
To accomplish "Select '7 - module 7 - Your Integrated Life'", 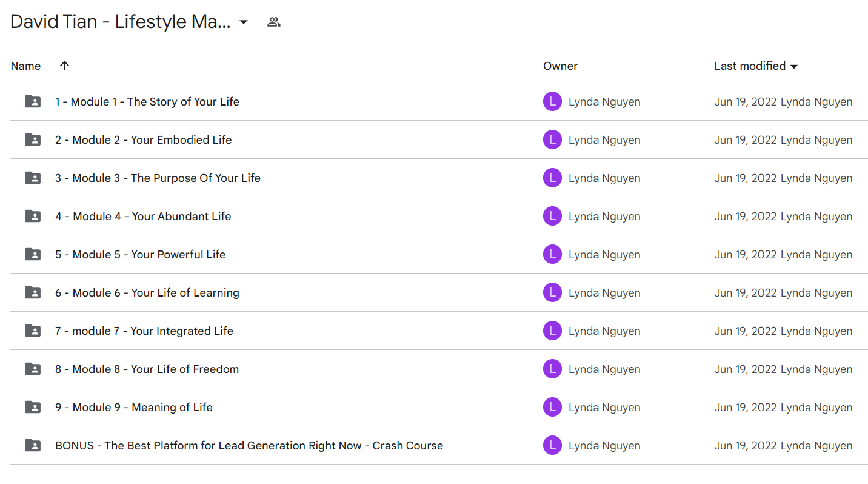I will [144, 331].
